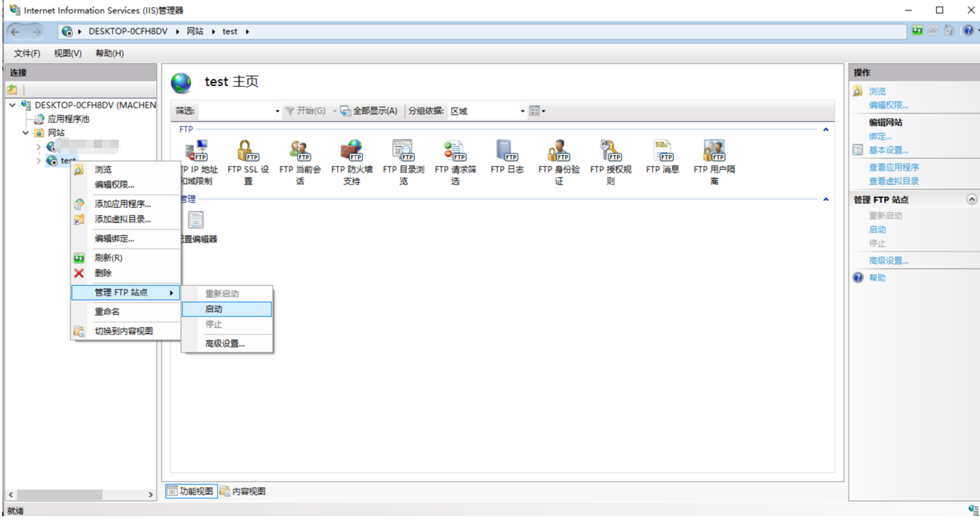Open the FTP 日志 feature
The height and width of the screenshot is (521, 980).
tap(507, 156)
